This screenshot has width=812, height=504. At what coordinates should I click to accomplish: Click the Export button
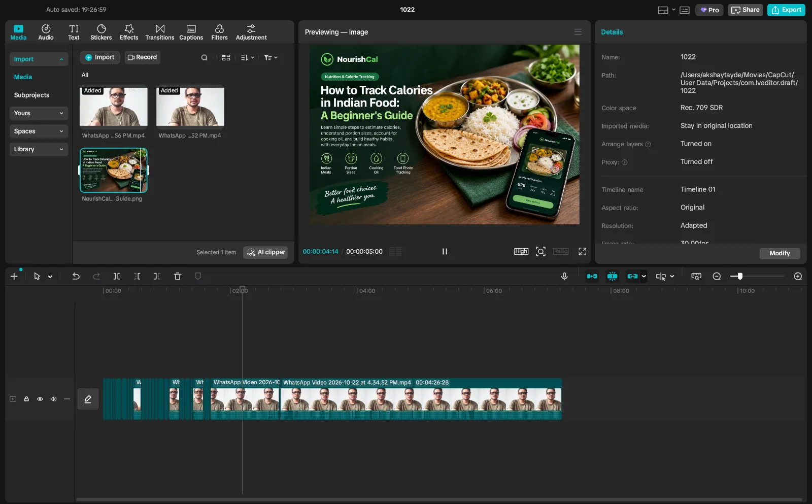[x=786, y=10]
